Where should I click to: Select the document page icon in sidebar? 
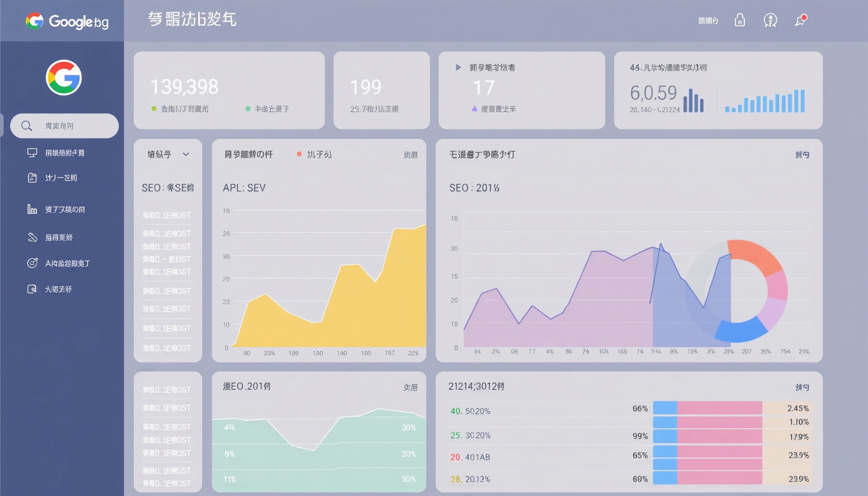tap(31, 178)
